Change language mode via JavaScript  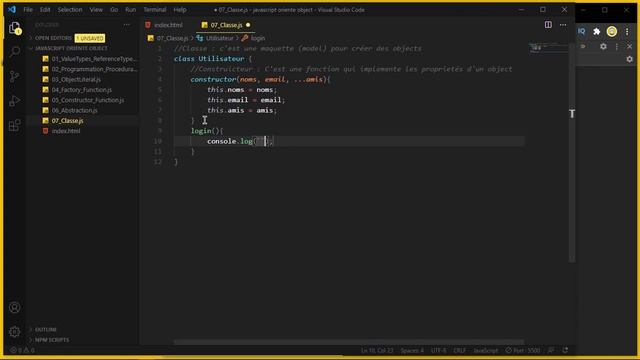click(486, 350)
